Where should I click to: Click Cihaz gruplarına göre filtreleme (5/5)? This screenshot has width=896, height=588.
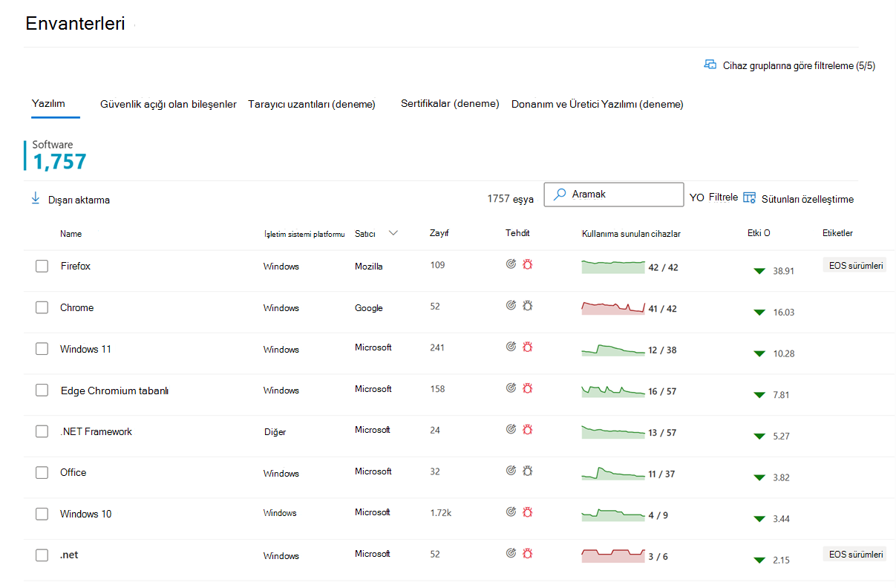[791, 65]
